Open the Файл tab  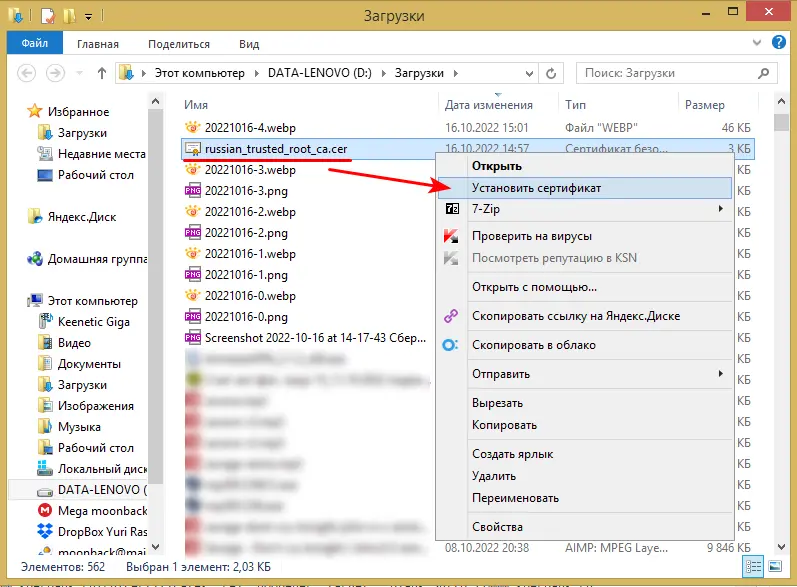35,43
